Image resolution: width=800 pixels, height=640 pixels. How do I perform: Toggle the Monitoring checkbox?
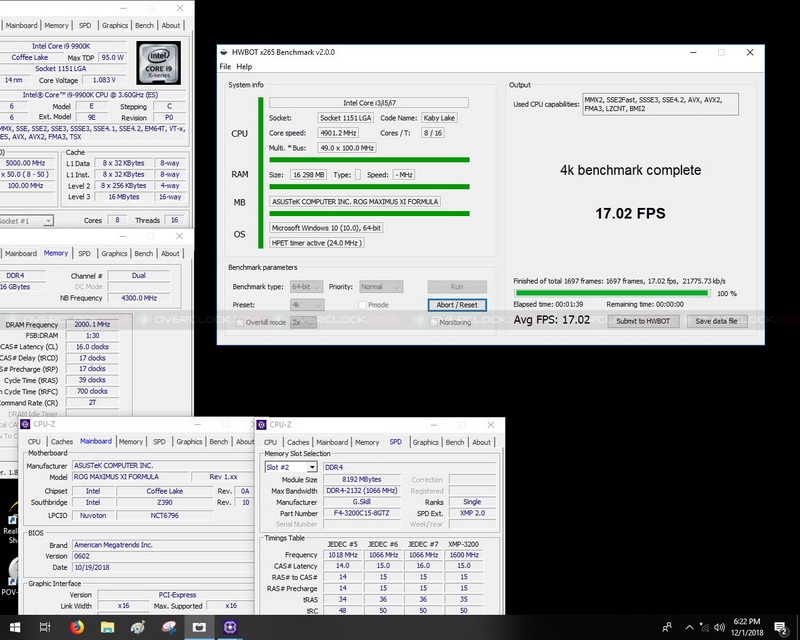point(434,323)
